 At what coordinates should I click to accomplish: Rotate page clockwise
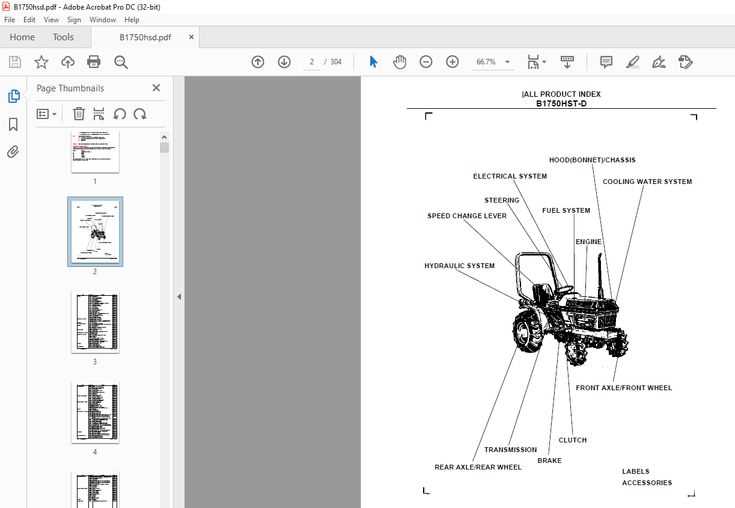click(x=140, y=114)
